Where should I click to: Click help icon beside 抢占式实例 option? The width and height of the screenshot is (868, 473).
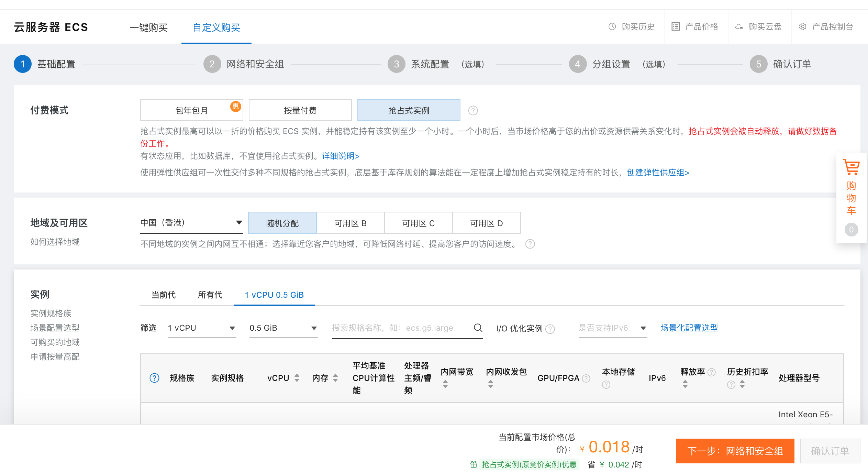tap(473, 111)
